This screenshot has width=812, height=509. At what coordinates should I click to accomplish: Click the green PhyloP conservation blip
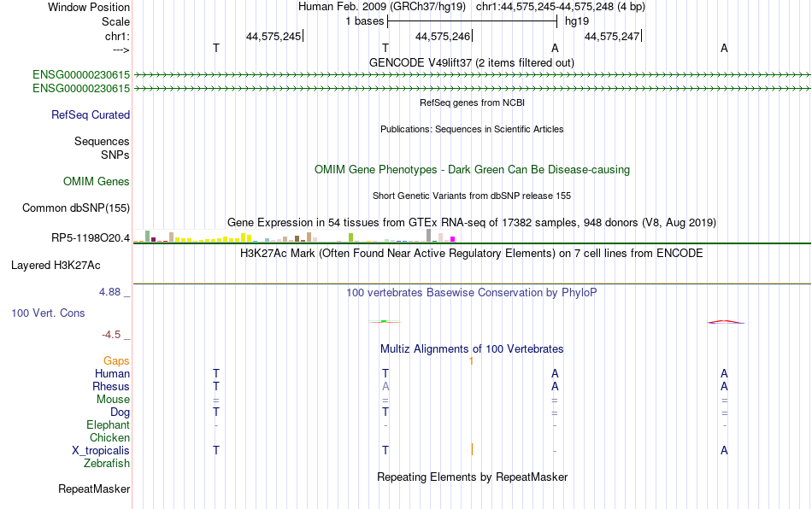point(384,321)
